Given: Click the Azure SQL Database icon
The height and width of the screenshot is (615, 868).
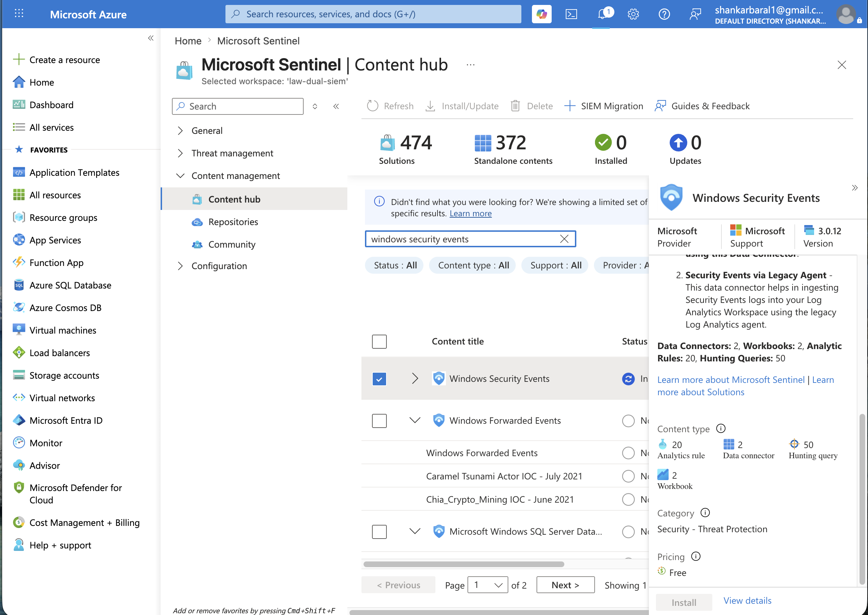Looking at the screenshot, I should [19, 285].
